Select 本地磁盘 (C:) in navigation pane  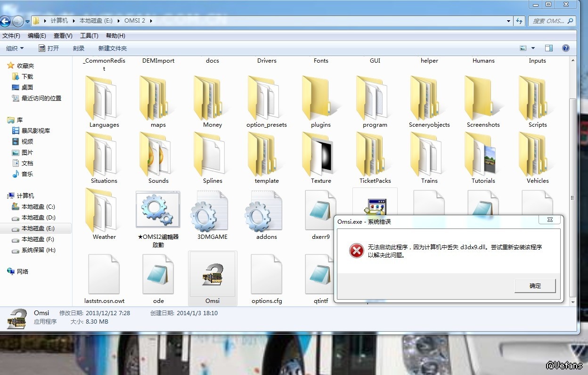tap(38, 207)
